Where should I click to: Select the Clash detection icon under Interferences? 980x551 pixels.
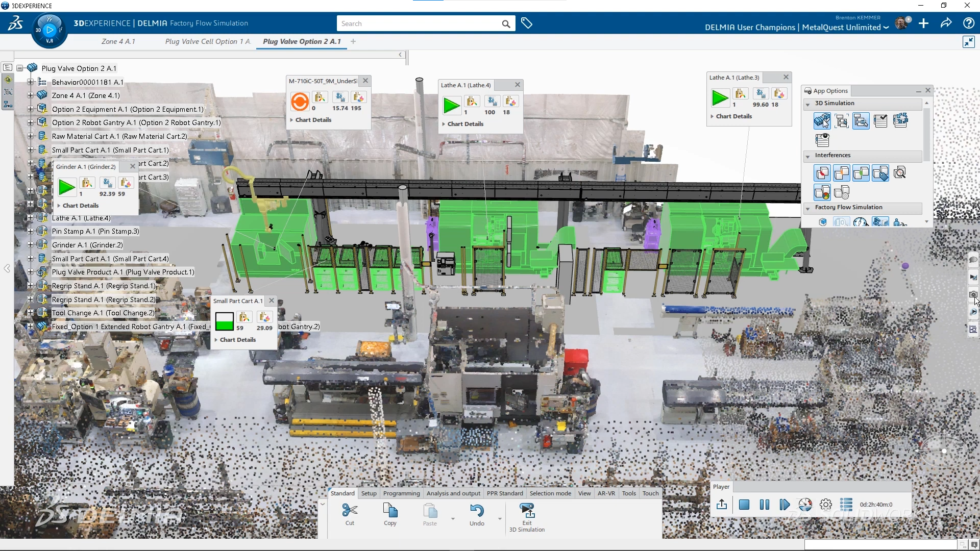click(822, 172)
